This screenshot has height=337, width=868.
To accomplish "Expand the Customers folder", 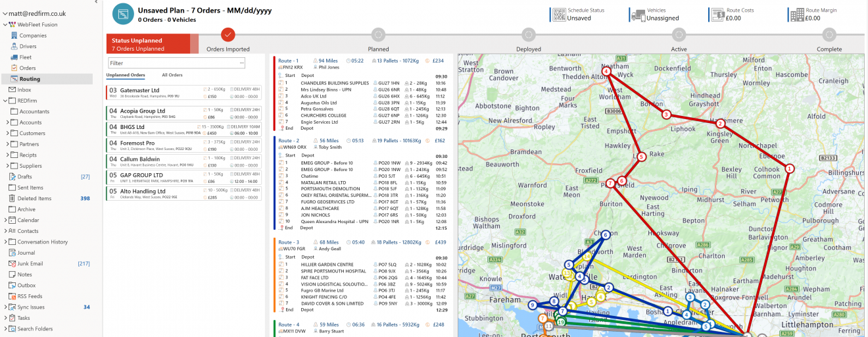I will click(x=7, y=134).
